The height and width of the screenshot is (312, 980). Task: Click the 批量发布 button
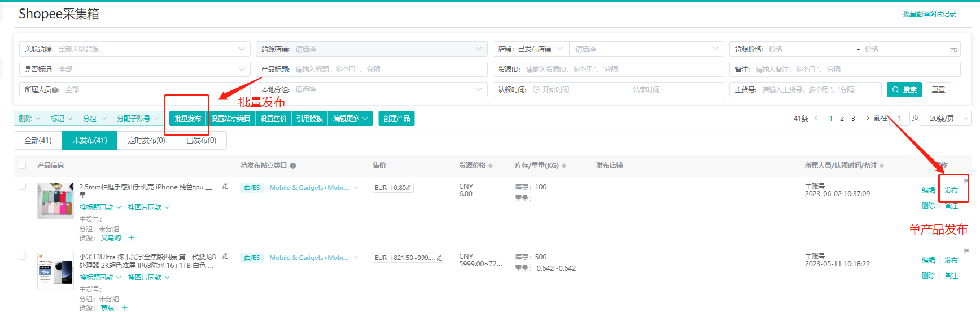(187, 119)
